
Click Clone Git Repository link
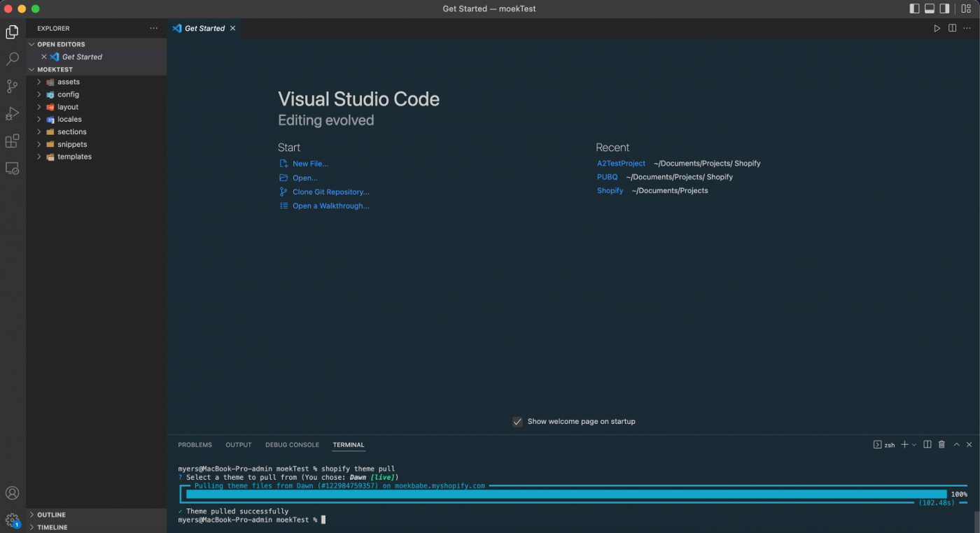pyautogui.click(x=330, y=192)
